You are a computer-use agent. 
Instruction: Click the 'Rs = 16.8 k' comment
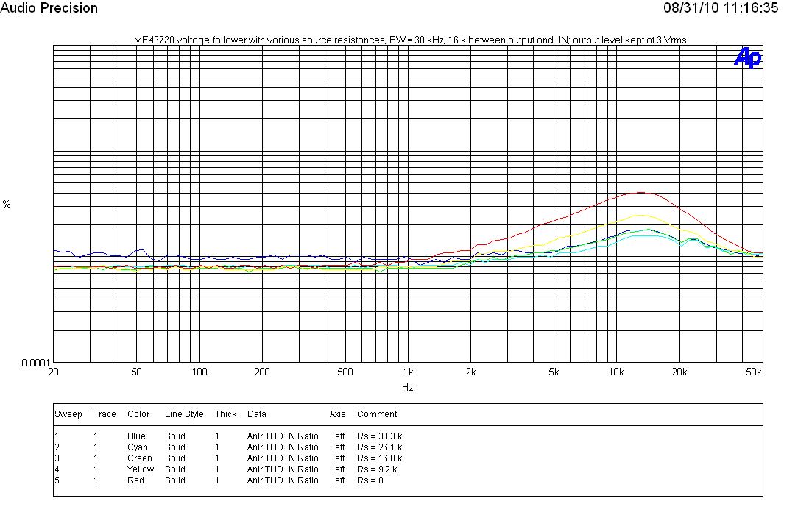point(380,458)
